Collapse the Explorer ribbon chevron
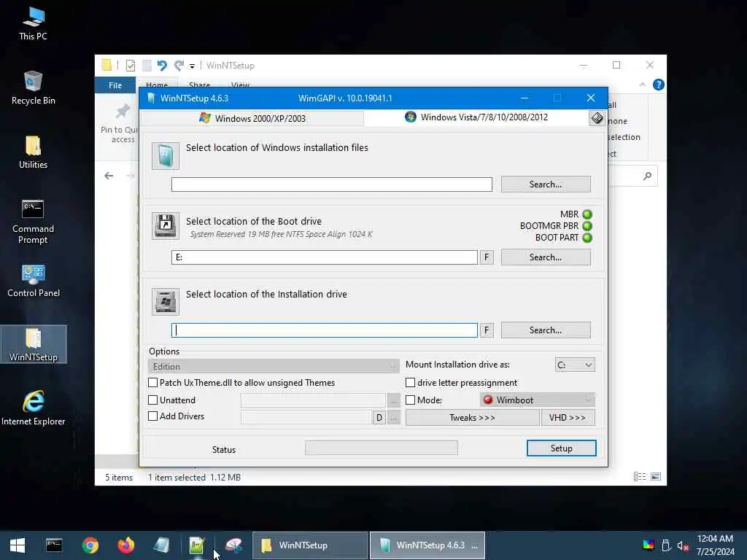 click(x=642, y=85)
